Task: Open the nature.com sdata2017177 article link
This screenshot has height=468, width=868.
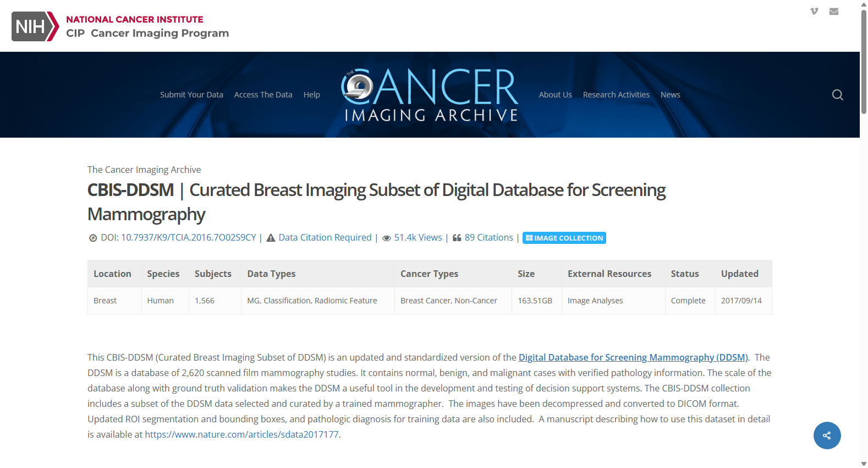Action: point(241,434)
